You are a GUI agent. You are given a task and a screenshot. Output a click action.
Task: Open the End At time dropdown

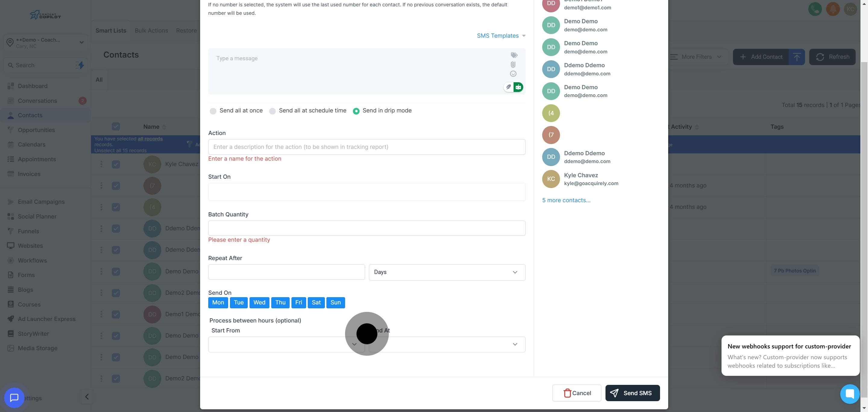447,344
